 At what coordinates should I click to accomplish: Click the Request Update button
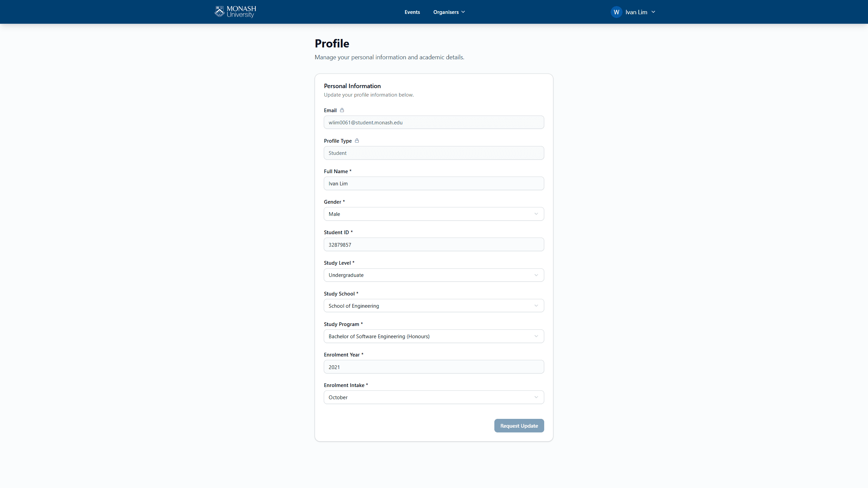519,426
